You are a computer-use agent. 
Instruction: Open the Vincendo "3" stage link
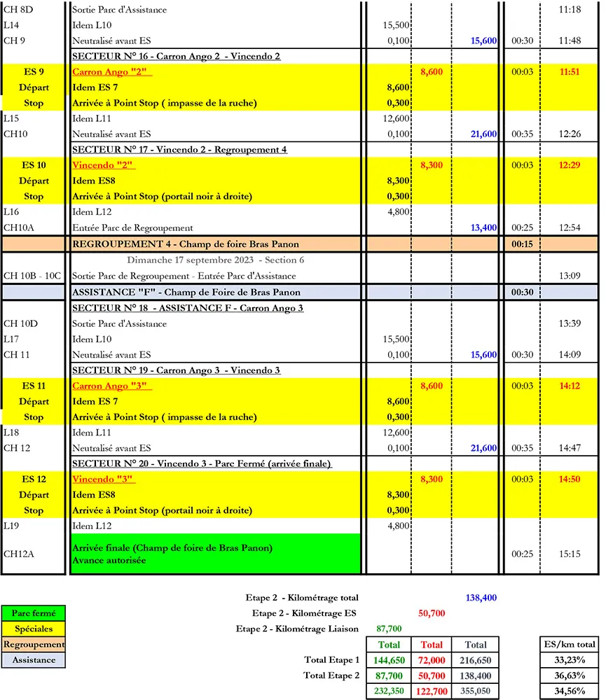[103, 479]
